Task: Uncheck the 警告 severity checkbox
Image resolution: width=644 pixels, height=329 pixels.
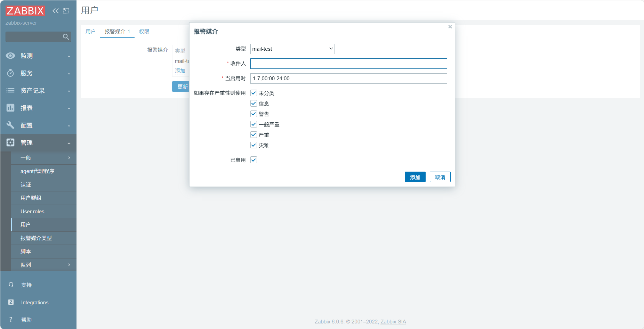Action: [x=253, y=114]
